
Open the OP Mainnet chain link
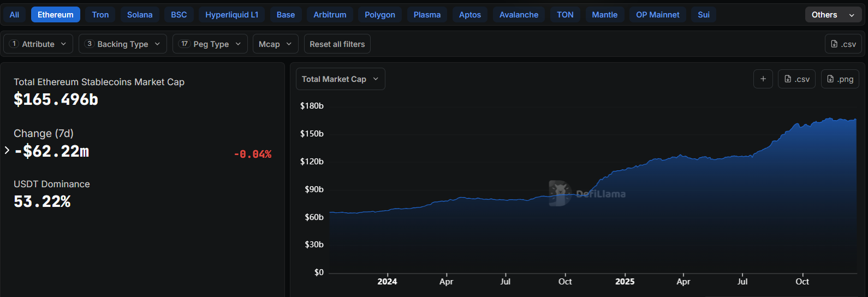pos(657,15)
